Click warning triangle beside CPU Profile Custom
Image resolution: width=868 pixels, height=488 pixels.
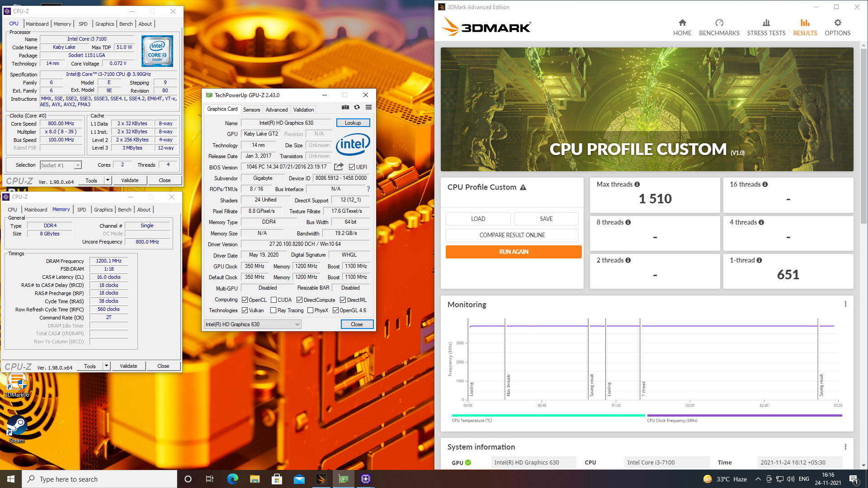523,187
